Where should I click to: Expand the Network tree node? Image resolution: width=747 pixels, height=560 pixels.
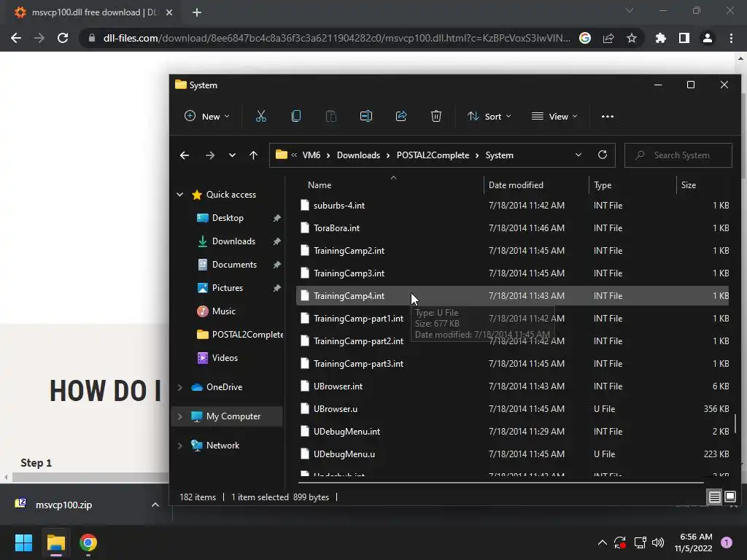pos(179,446)
